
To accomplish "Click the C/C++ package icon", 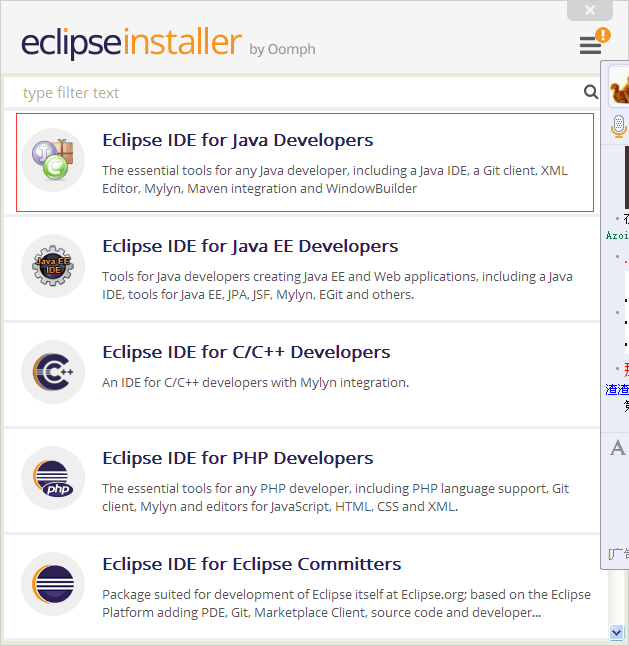I will coord(53,372).
